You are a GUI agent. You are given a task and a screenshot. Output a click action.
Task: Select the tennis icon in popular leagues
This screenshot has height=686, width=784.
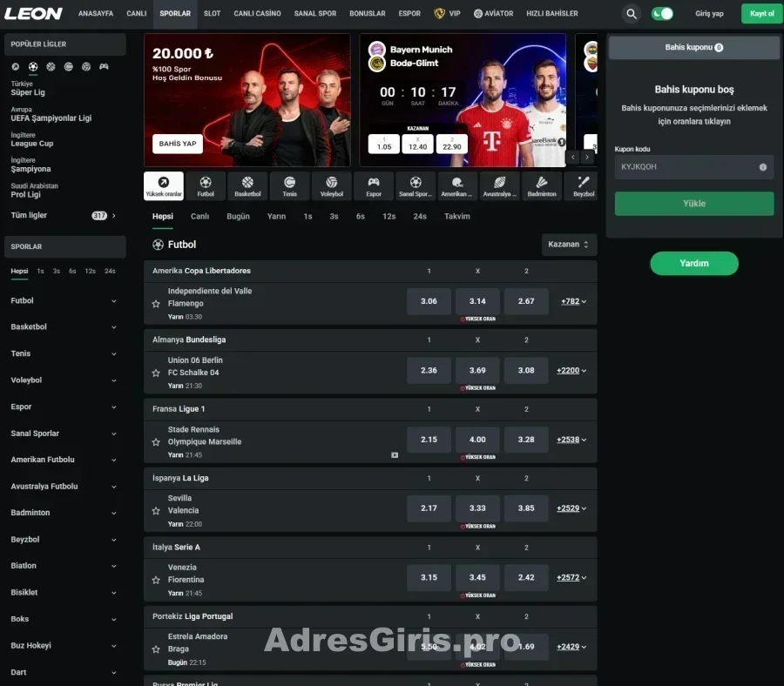tap(69, 66)
